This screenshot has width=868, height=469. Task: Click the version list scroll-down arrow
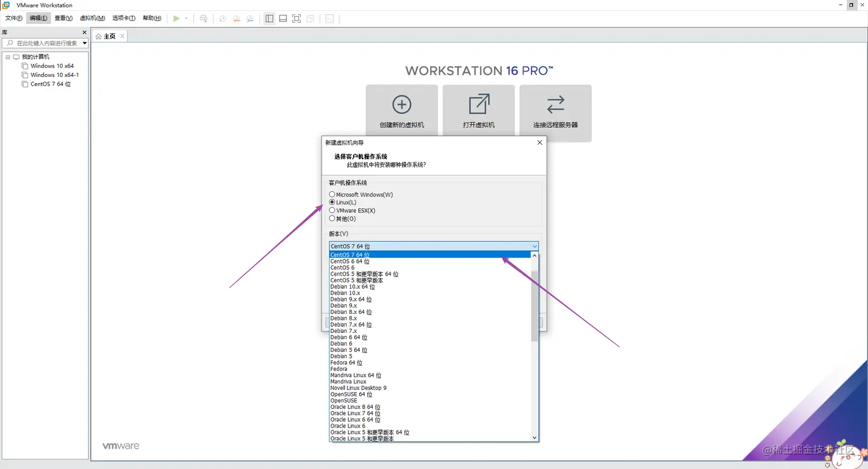534,438
